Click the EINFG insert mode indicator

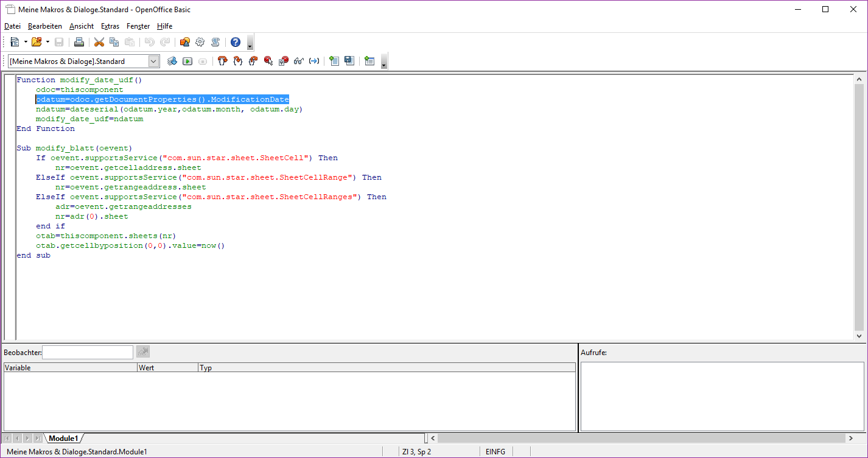point(495,452)
